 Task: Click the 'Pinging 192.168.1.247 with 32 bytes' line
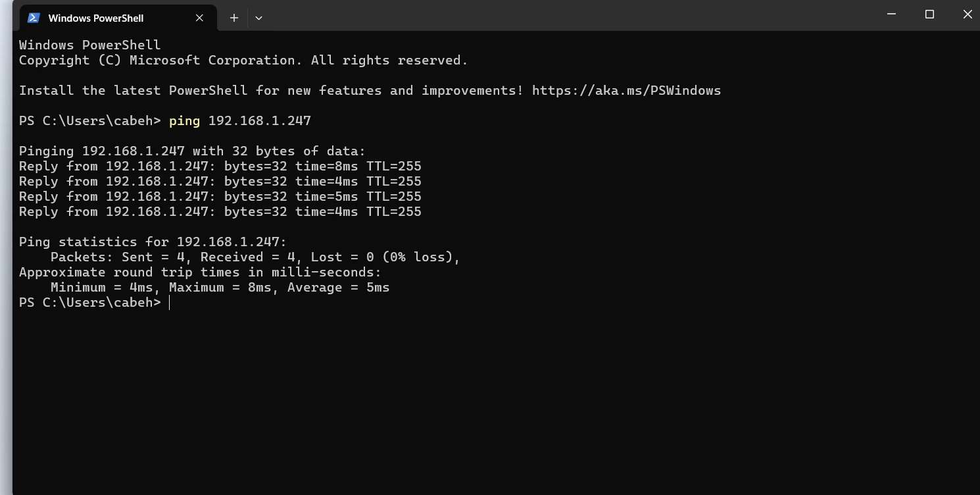pyautogui.click(x=191, y=151)
